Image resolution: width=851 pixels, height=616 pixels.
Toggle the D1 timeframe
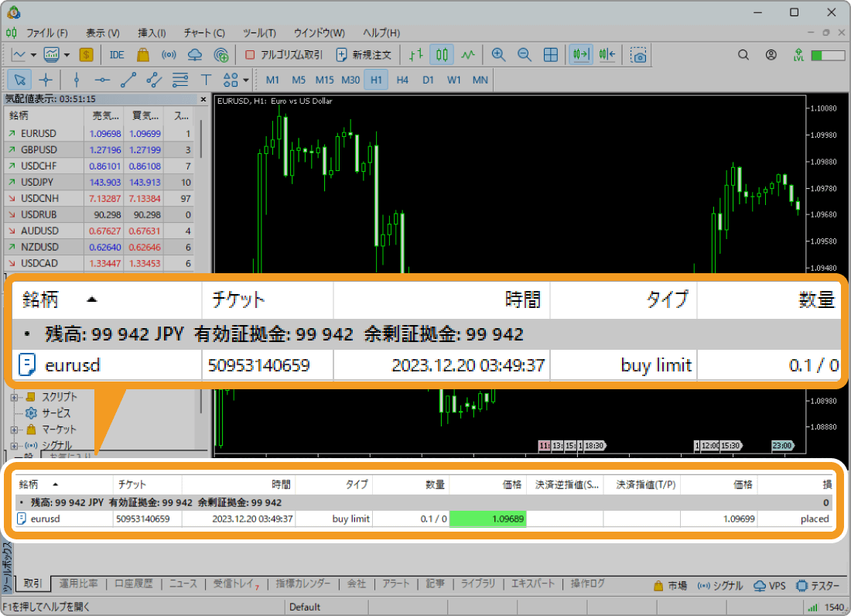pos(429,80)
